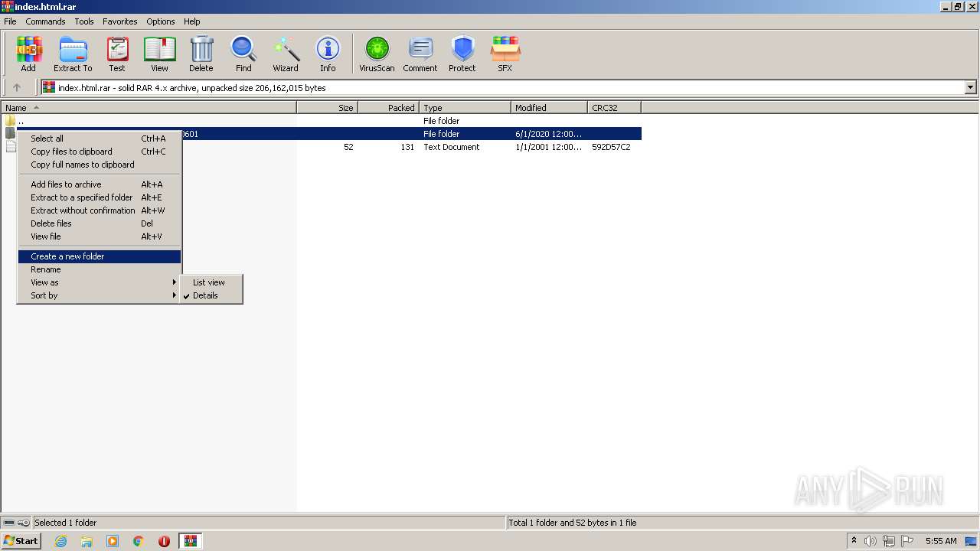Launch Opera from taskbar
The height and width of the screenshot is (551, 980).
tap(164, 541)
